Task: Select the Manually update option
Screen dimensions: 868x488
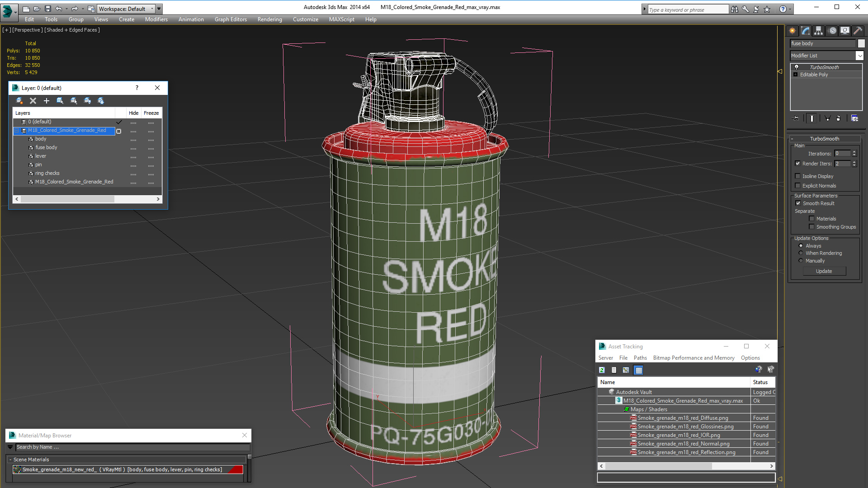Action: pos(801,261)
